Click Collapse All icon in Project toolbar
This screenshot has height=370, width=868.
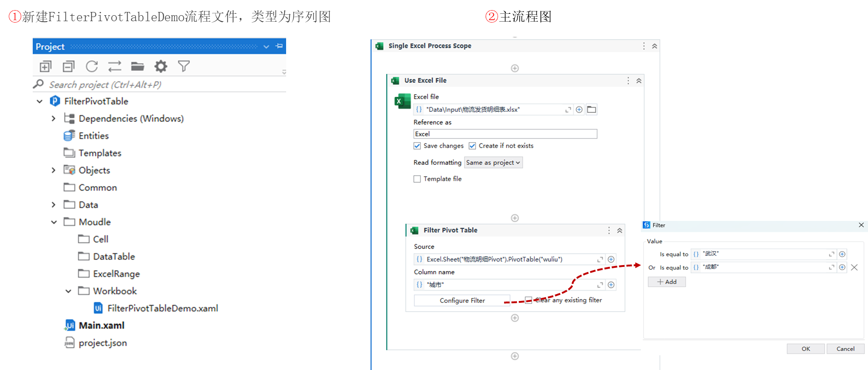click(69, 67)
